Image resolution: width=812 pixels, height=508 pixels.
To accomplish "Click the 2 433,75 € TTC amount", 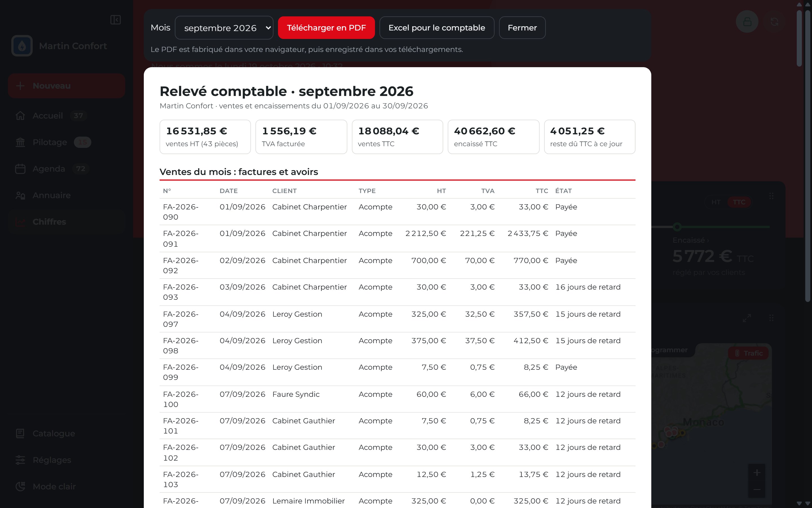I will [528, 233].
